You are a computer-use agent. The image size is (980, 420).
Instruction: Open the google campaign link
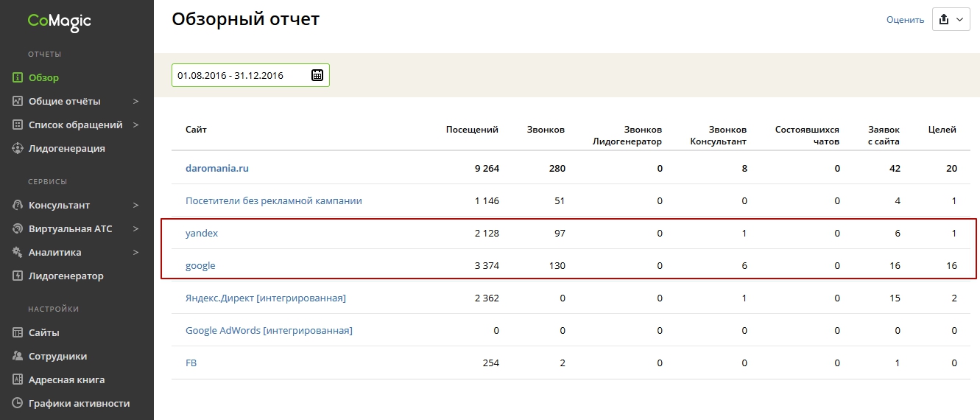click(200, 265)
